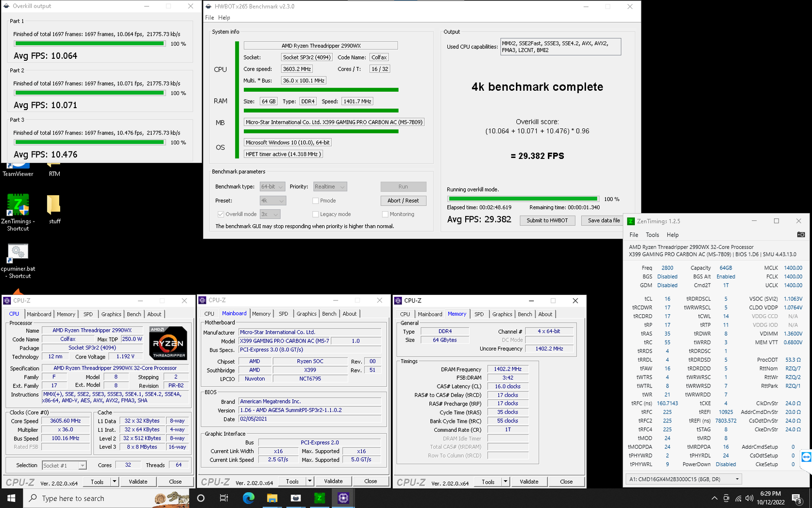812x508 pixels.
Task: Open Memory tab in first CPU-Z window
Action: click(x=66, y=314)
